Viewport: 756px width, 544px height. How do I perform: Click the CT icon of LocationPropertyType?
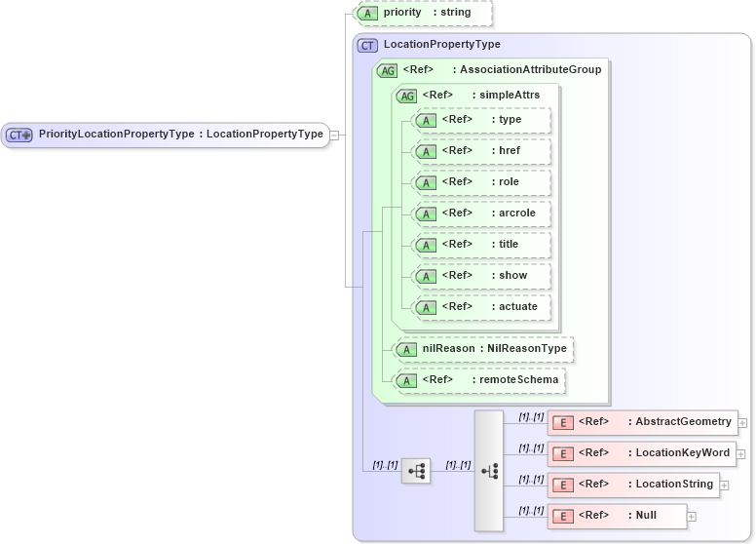(367, 45)
